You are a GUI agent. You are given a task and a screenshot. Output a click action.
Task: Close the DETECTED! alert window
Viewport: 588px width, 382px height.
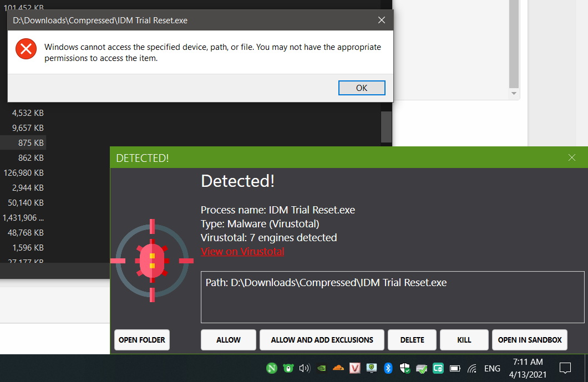pyautogui.click(x=571, y=157)
